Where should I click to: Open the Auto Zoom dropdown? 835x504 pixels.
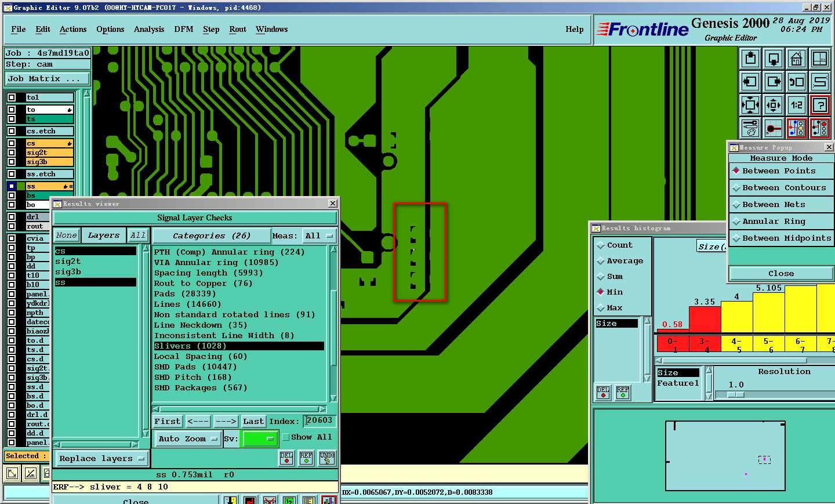187,438
